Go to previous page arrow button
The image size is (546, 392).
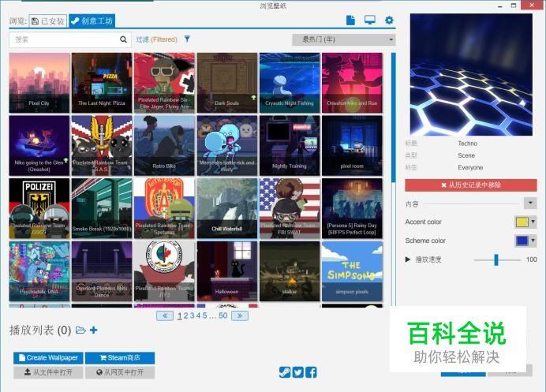[165, 315]
